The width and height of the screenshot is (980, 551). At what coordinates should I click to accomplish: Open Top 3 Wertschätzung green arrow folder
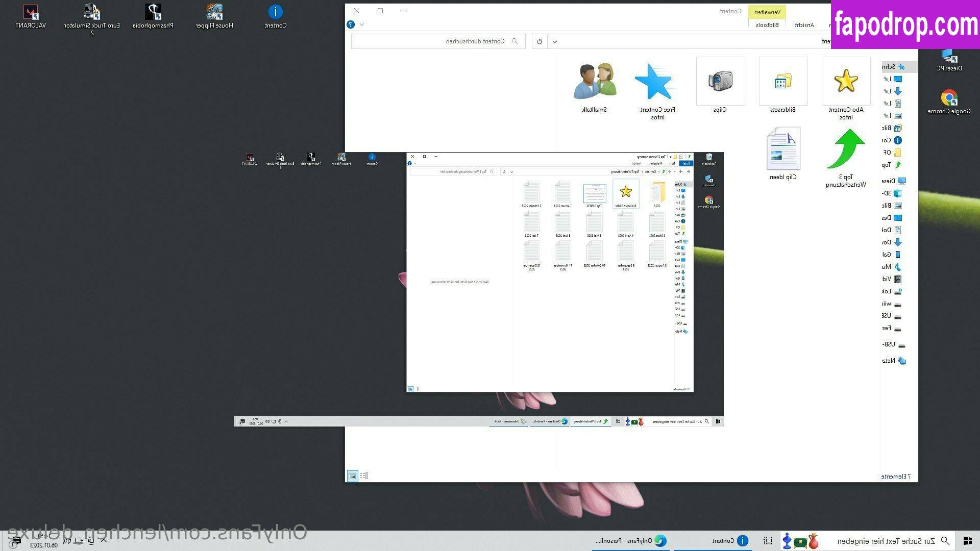pyautogui.click(x=846, y=158)
